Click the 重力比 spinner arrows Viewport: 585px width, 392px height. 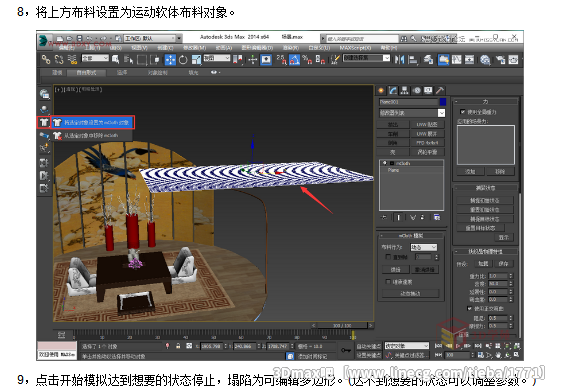pos(511,276)
